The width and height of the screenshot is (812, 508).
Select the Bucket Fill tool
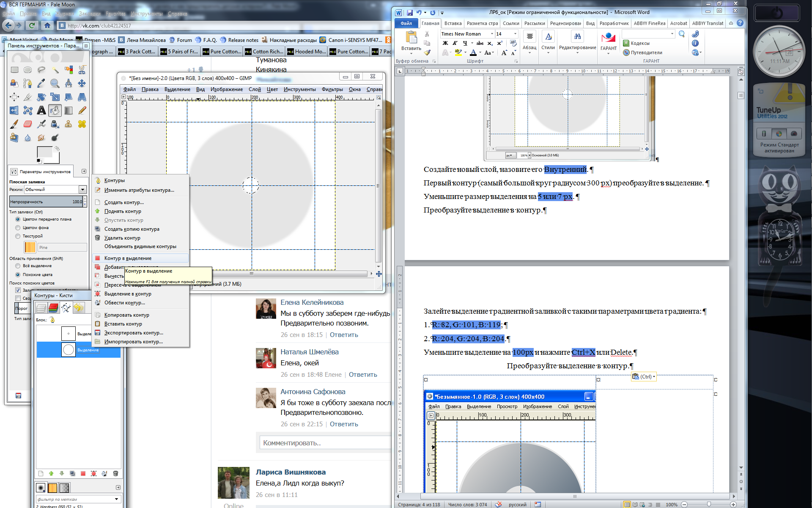tap(55, 110)
